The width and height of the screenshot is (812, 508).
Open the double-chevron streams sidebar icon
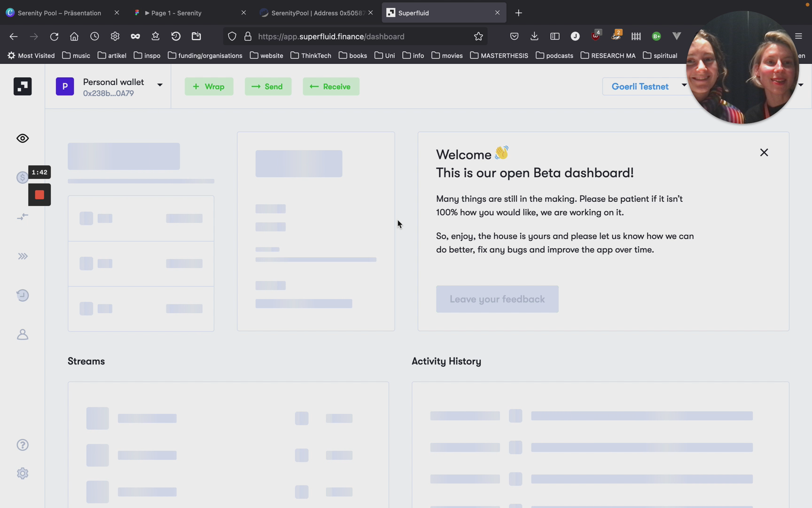(23, 256)
